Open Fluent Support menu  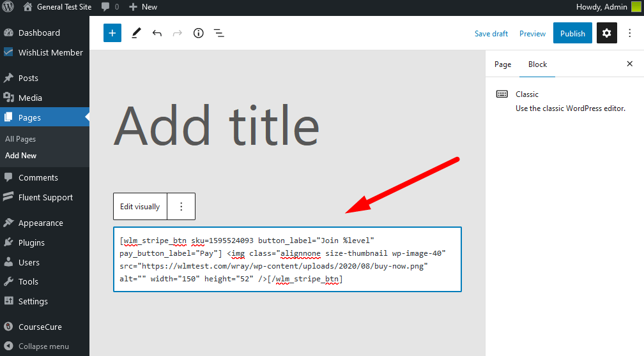coord(45,197)
